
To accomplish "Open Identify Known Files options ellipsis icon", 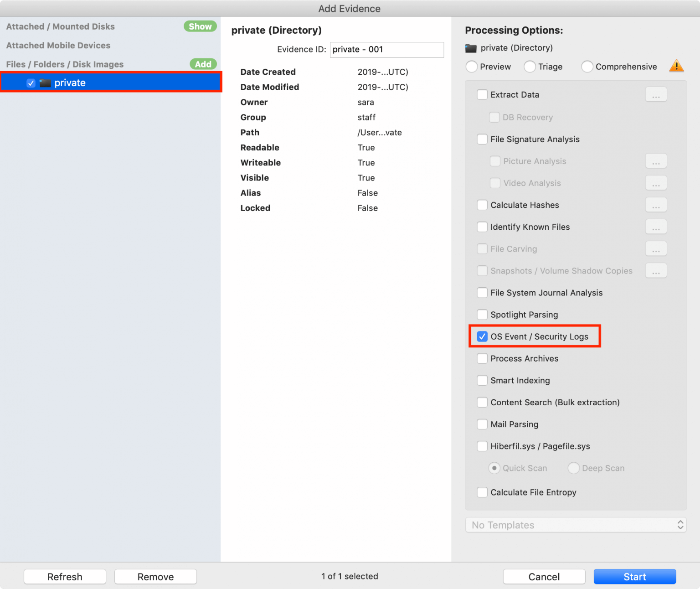I will (x=656, y=227).
